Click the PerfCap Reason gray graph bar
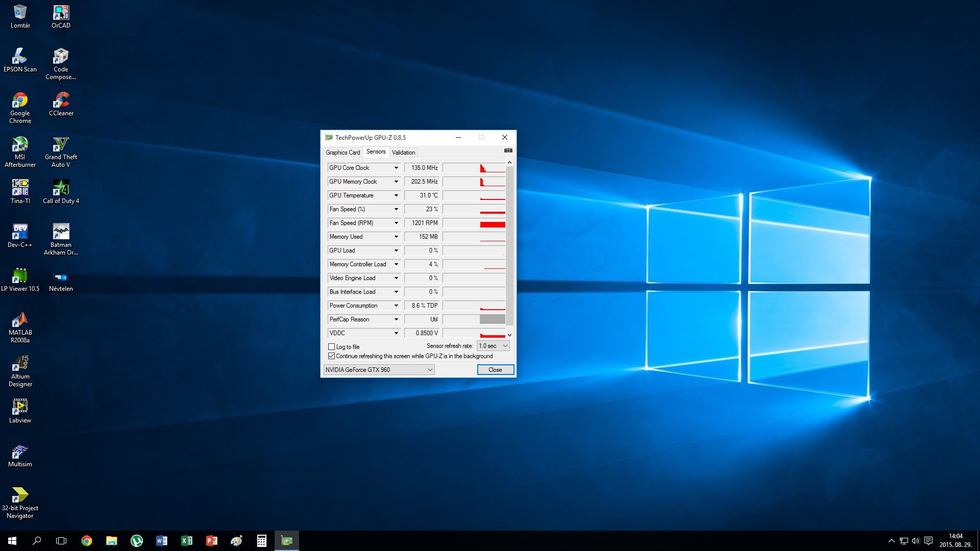980x551 pixels. coord(492,319)
